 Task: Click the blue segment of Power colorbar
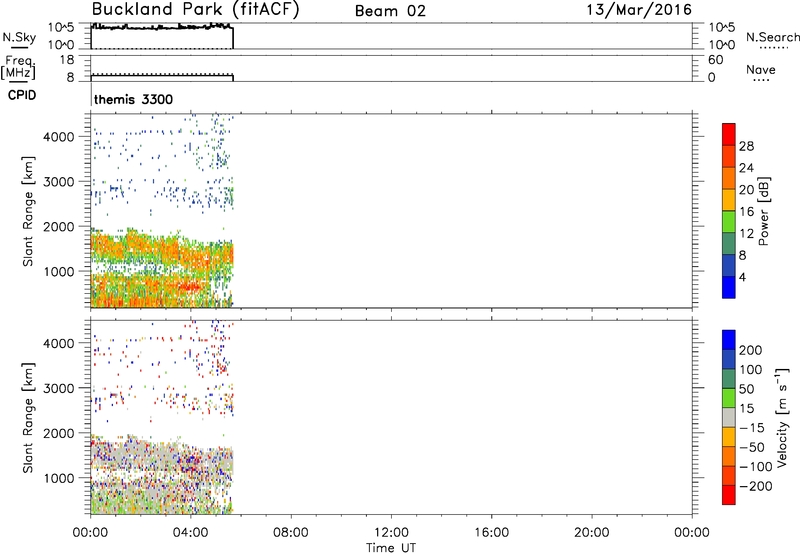click(729, 287)
